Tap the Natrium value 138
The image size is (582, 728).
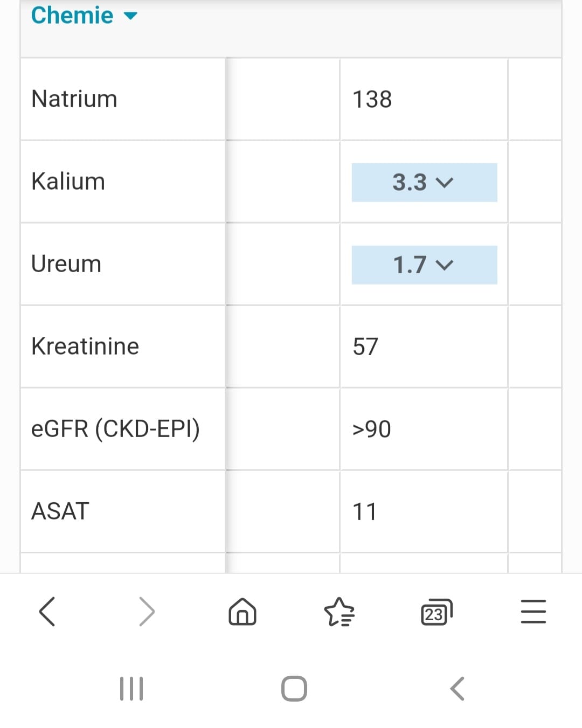coord(372,99)
